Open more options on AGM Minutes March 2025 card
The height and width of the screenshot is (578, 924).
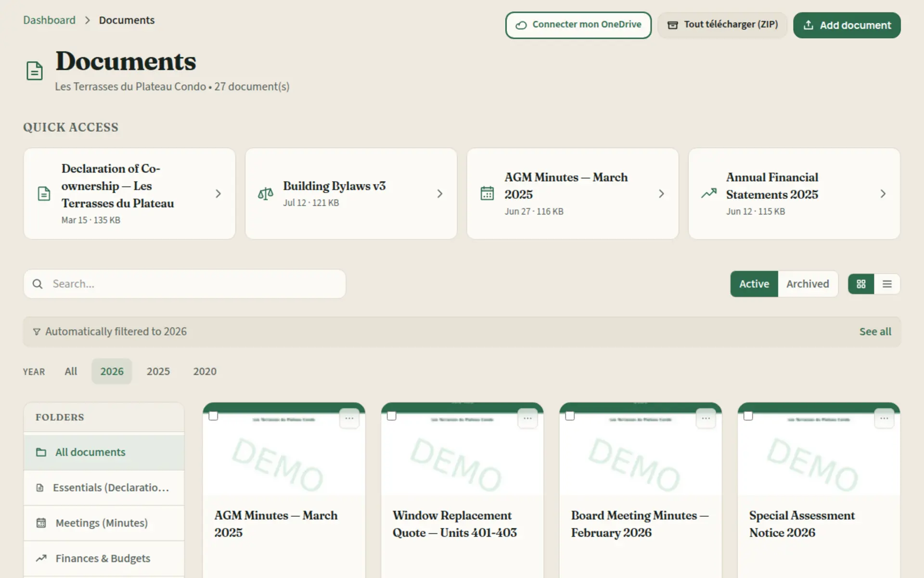(x=349, y=419)
